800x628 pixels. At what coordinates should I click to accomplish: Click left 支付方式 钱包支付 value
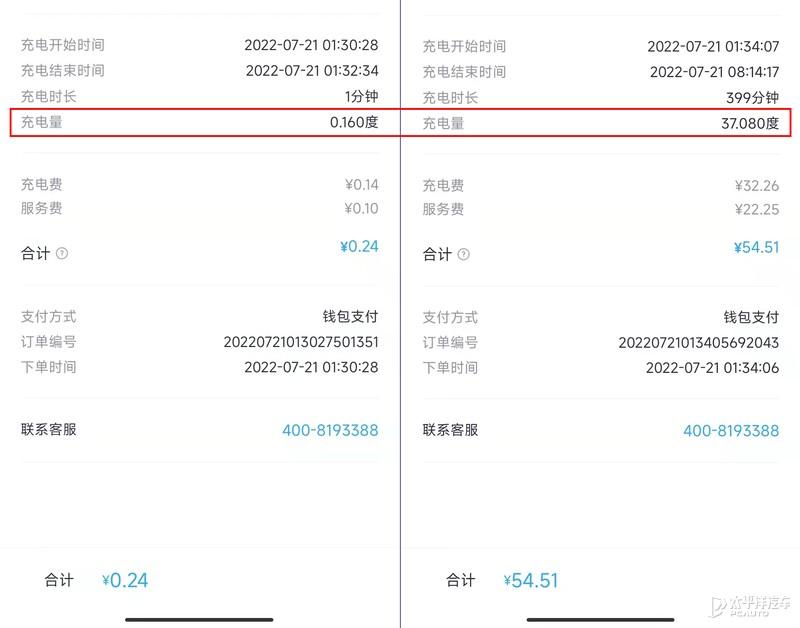pyautogui.click(x=350, y=317)
